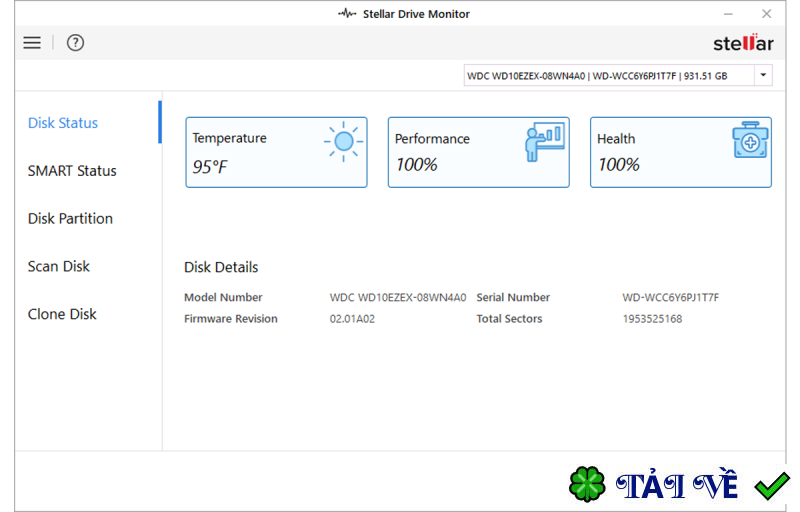Click the Firmware Revision label
800x512 pixels.
click(231, 319)
